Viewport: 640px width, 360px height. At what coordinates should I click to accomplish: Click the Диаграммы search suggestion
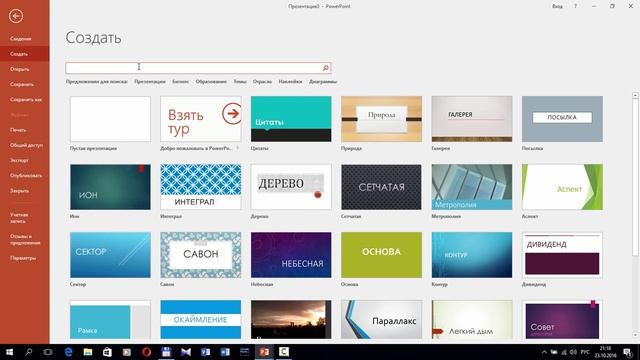click(x=323, y=82)
